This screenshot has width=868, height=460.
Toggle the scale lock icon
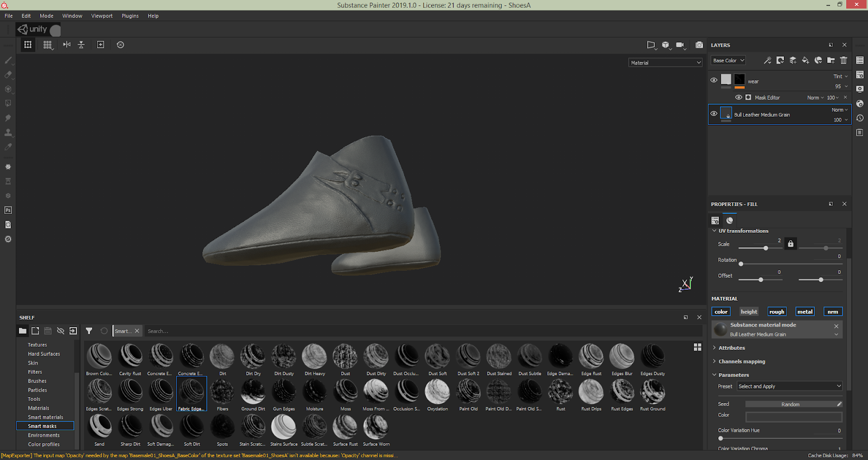tap(790, 244)
